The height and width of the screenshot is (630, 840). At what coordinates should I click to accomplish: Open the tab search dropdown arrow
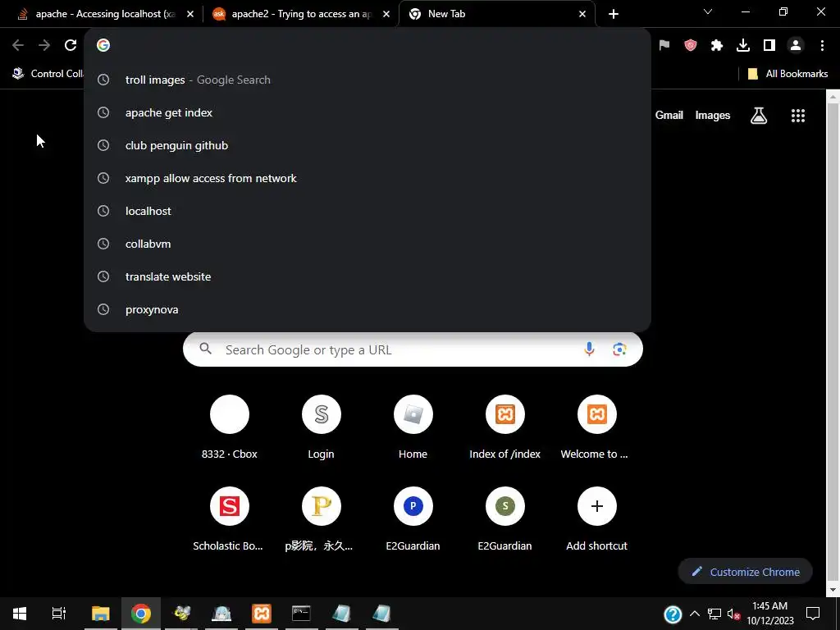pos(708,11)
